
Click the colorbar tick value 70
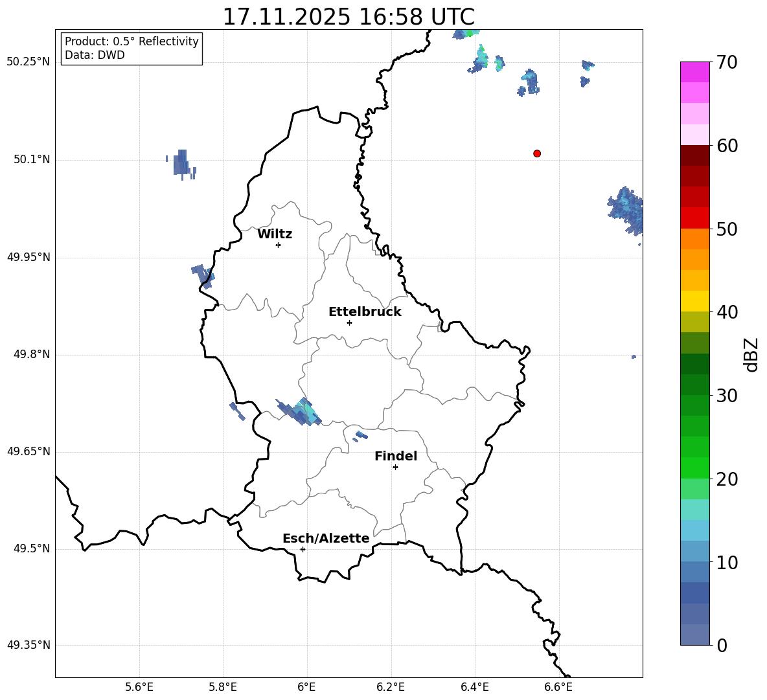(727, 63)
